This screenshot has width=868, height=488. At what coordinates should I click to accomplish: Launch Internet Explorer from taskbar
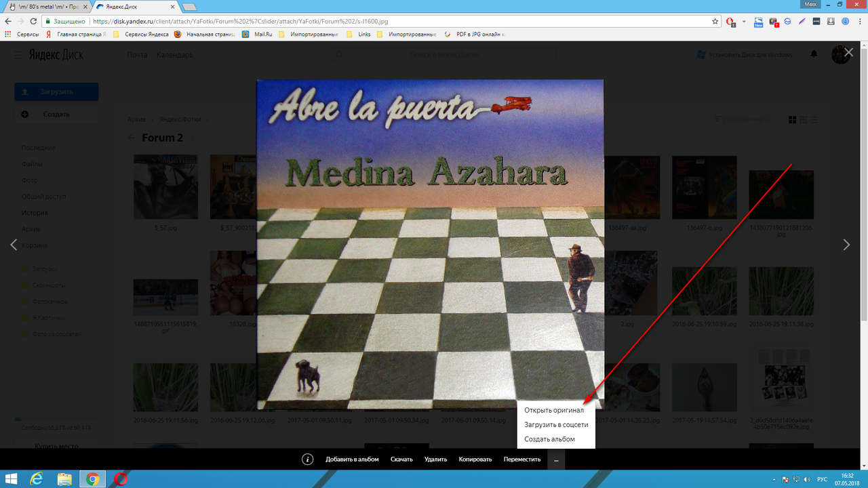[x=37, y=479]
